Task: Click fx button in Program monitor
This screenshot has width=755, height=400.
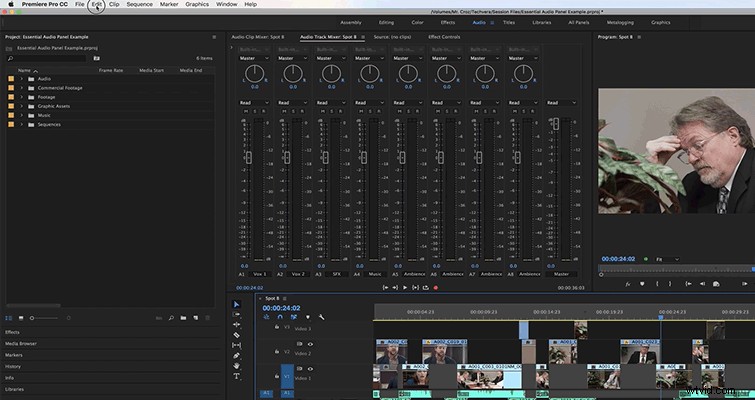Action: coord(628,284)
